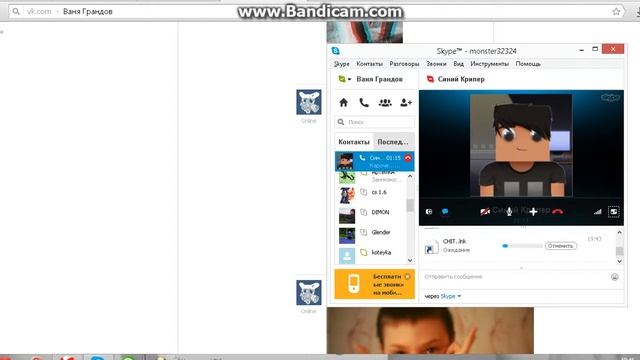Click the Skype logo in title bar
Image resolution: width=640 pixels, height=360 pixels.
coord(336,51)
